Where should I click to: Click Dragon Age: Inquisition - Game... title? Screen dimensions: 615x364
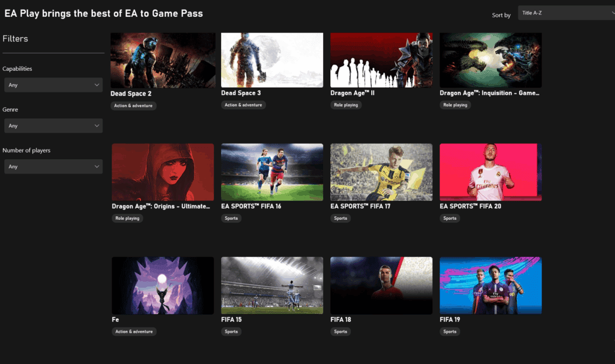489,93
